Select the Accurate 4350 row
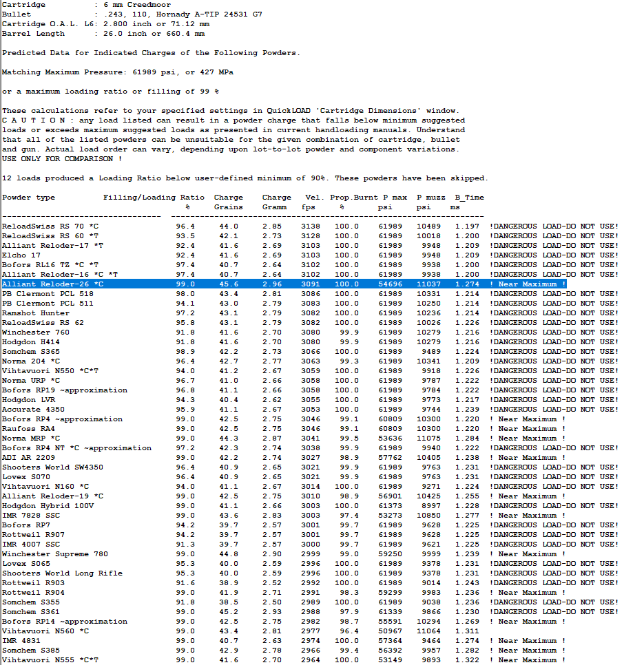Image resolution: width=644 pixels, height=665 pixels. pos(310,410)
